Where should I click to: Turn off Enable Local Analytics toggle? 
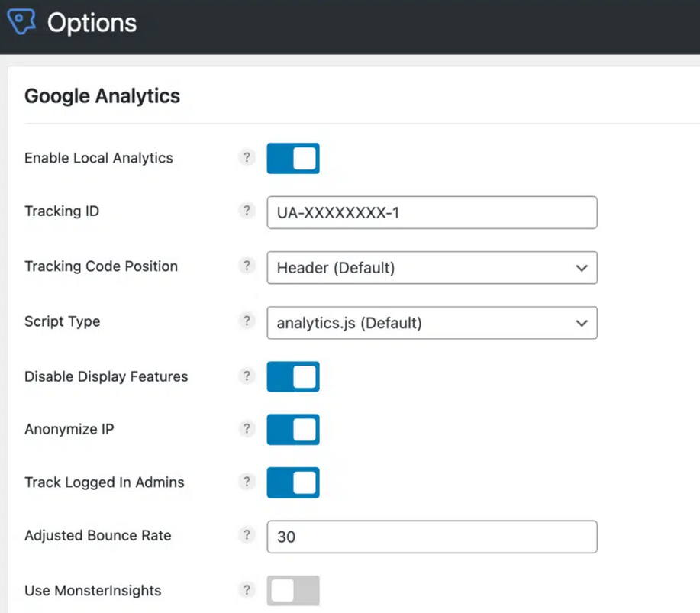point(293,159)
